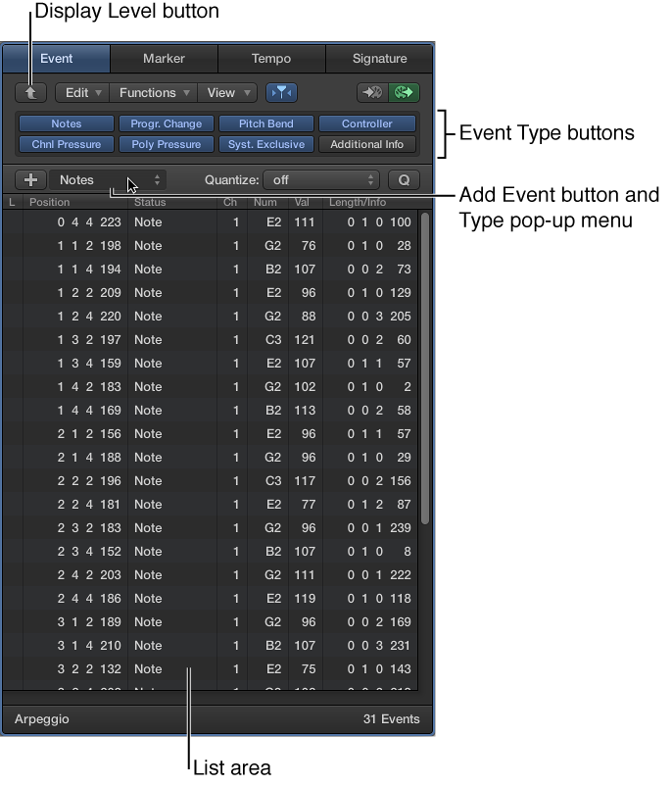The height and width of the screenshot is (786, 672).
Task: Select the event at position 2 3 4 152
Action: (x=210, y=552)
